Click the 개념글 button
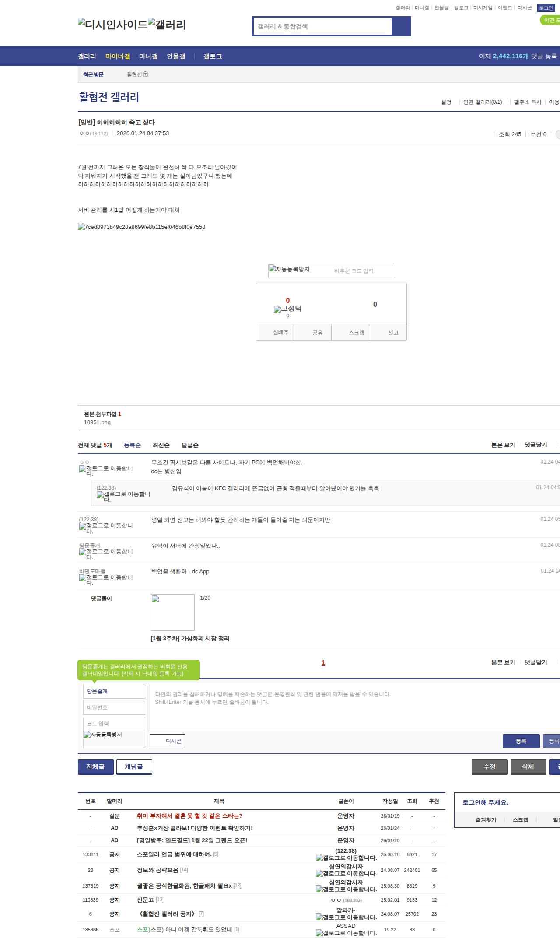Viewport: 560px width, 938px height. [134, 766]
